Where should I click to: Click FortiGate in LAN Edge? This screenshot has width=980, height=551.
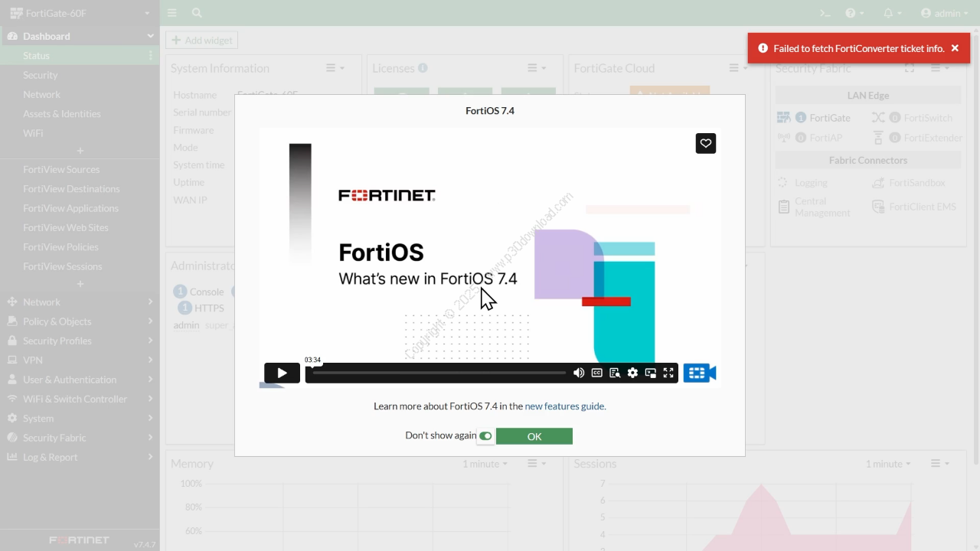tap(814, 118)
